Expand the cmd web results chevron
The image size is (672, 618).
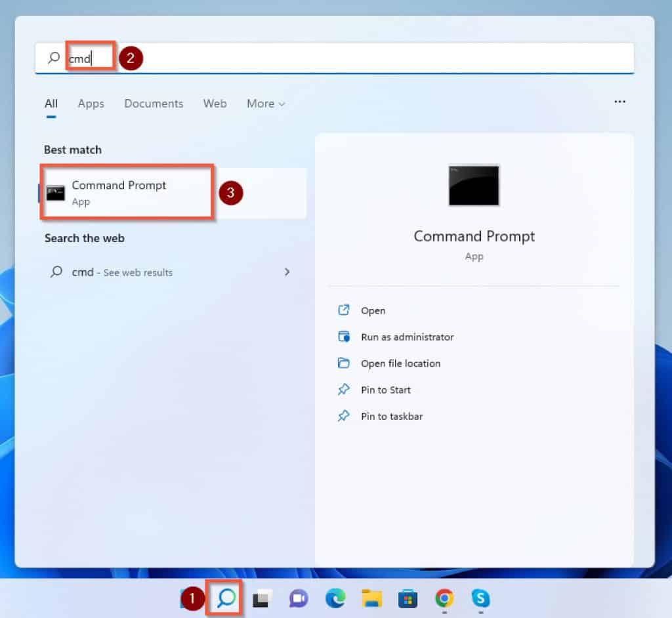287,272
